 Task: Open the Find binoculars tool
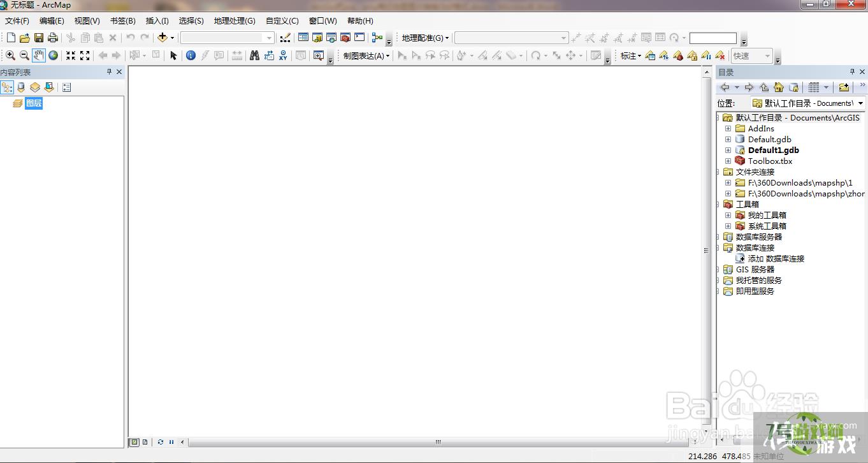[x=254, y=55]
